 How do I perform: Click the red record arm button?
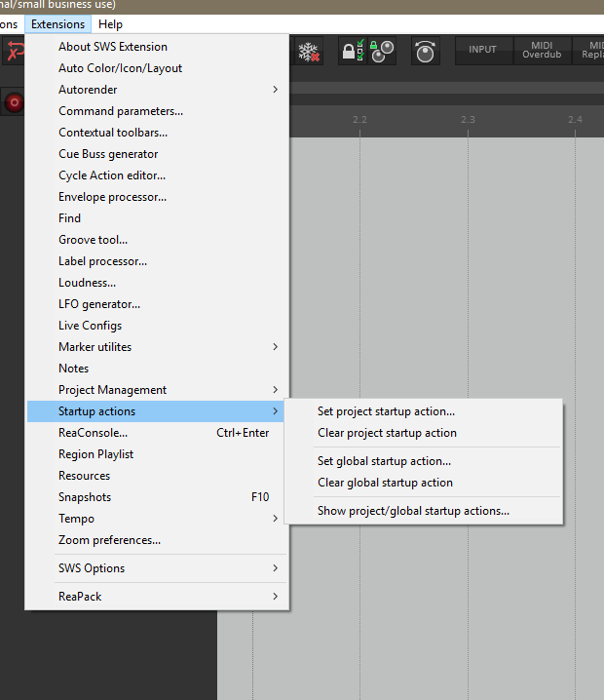(15, 102)
